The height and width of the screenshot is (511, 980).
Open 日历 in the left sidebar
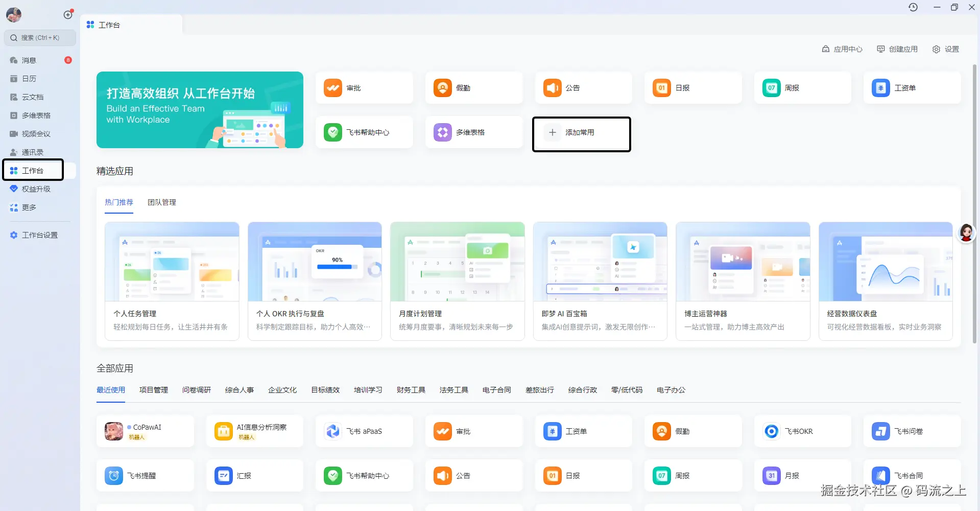point(40,79)
